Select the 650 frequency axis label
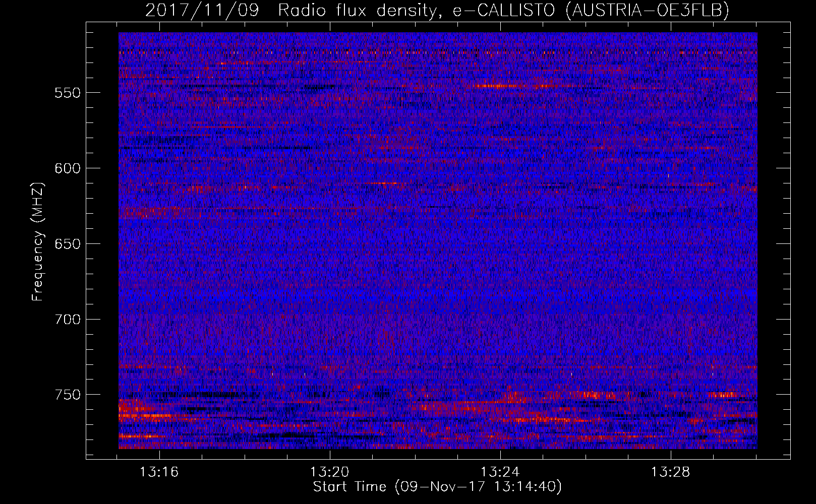This screenshot has width=816, height=504. click(x=67, y=244)
